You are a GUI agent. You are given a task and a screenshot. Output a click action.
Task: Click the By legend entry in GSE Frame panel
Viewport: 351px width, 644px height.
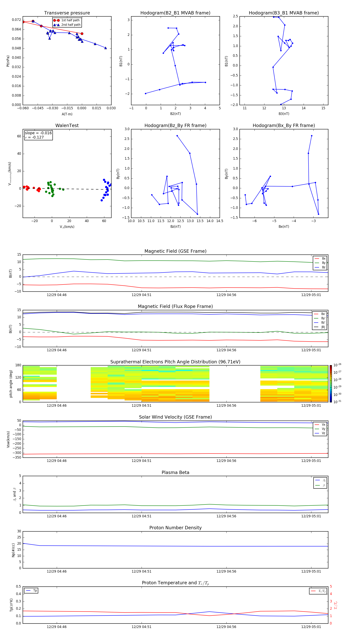(320, 263)
